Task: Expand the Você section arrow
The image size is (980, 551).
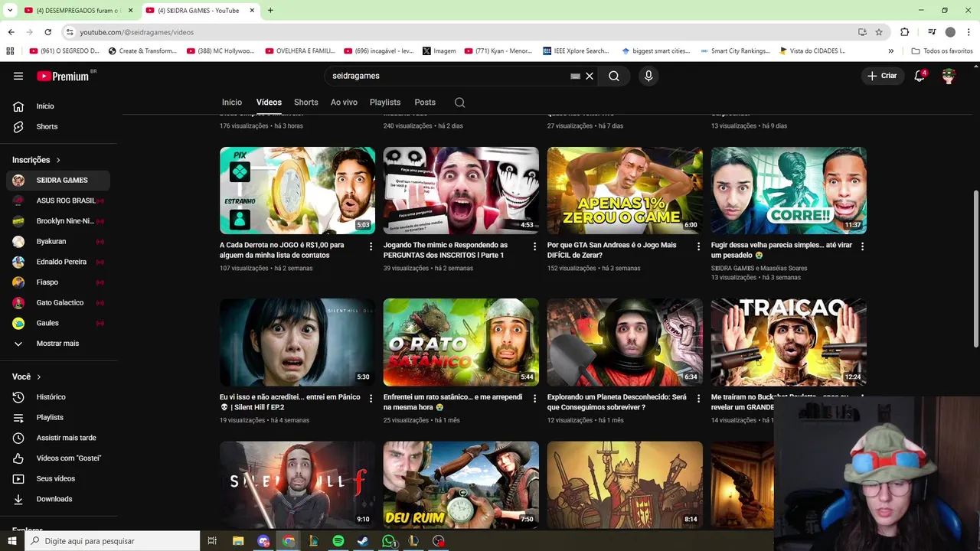Action: 39,377
